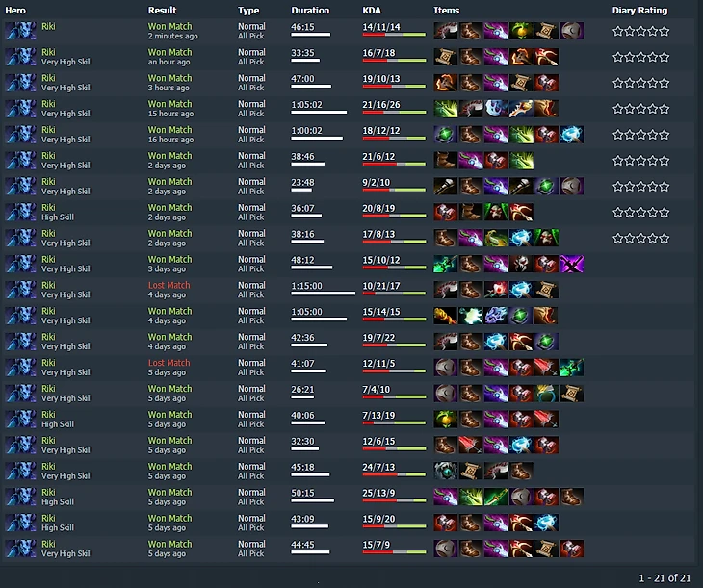This screenshot has width=703, height=588.
Task: Click the Result column header
Action: pyautogui.click(x=163, y=11)
